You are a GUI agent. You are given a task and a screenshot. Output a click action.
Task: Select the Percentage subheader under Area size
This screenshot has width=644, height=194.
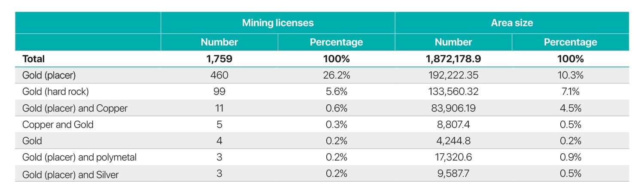pos(570,42)
